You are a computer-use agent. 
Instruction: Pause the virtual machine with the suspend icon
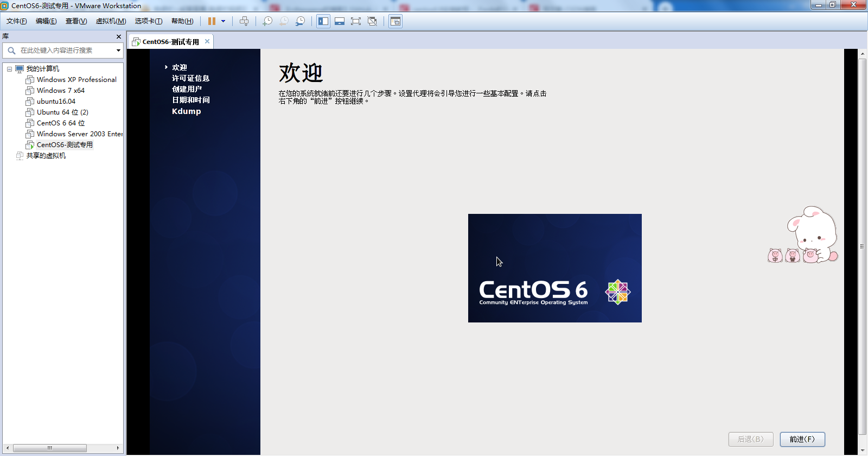(212, 21)
